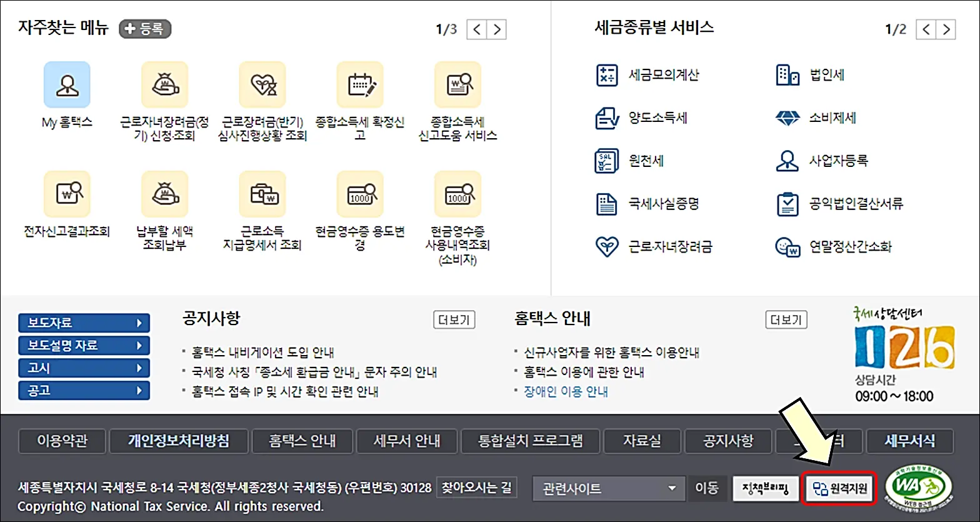Open 홈택스 이용에 관한 안내 link
Viewport: 980px width, 522px height.
pyautogui.click(x=584, y=372)
